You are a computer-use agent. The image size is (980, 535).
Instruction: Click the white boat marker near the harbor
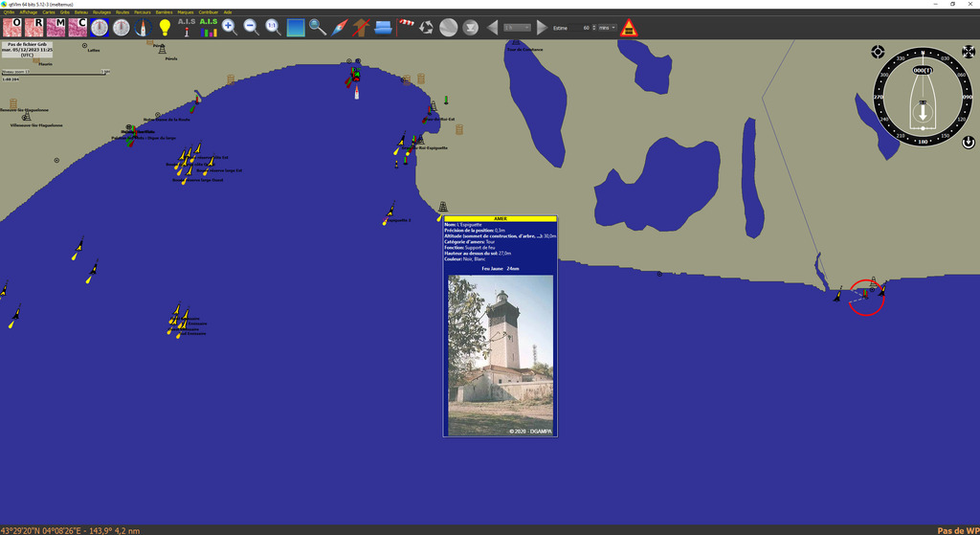[x=357, y=93]
